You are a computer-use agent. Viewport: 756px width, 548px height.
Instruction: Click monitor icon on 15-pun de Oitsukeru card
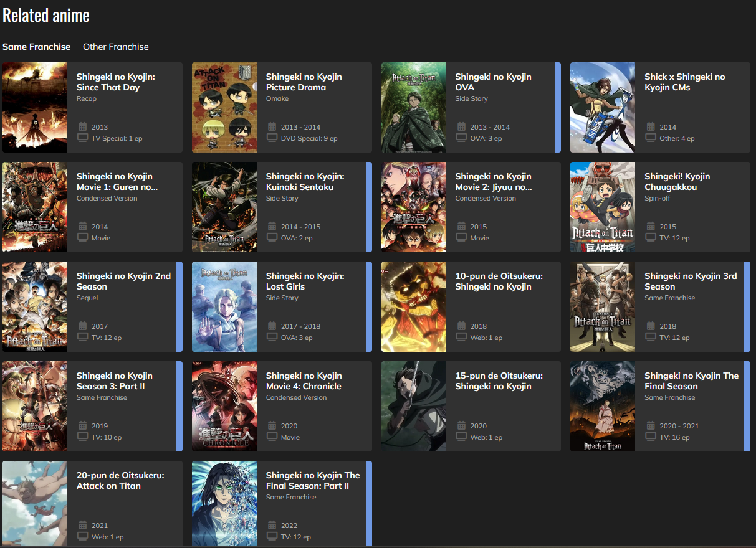pos(461,437)
